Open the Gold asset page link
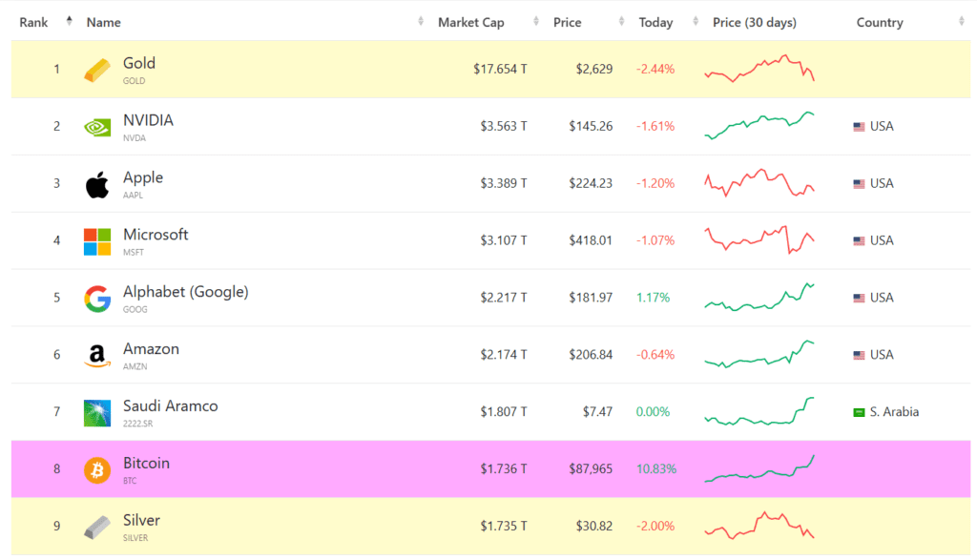The height and width of the screenshot is (560, 977). click(x=139, y=64)
